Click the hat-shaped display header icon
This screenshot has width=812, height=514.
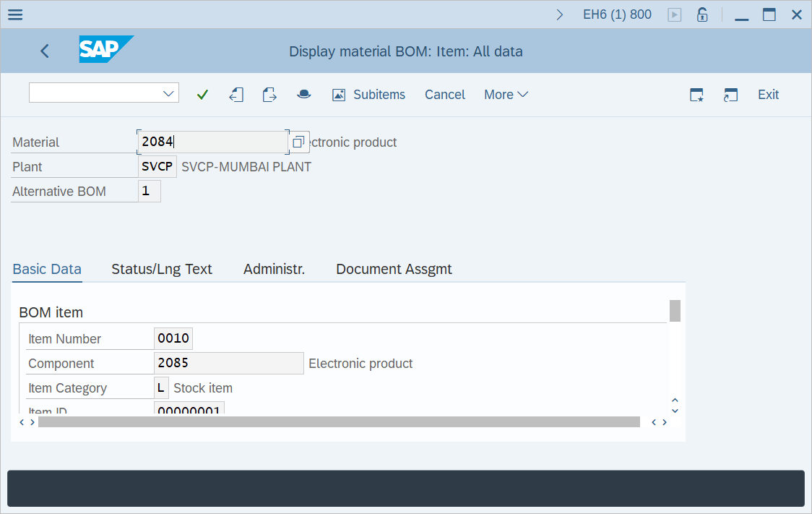click(304, 95)
